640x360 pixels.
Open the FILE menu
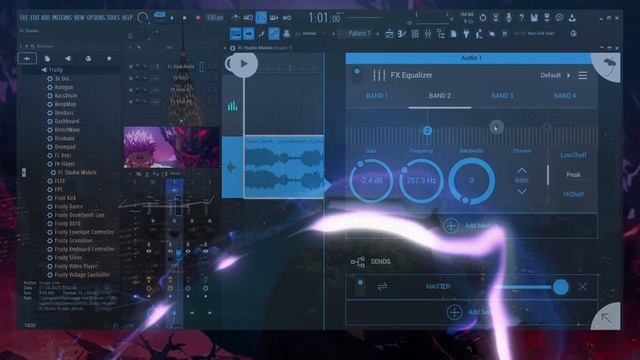click(24, 18)
